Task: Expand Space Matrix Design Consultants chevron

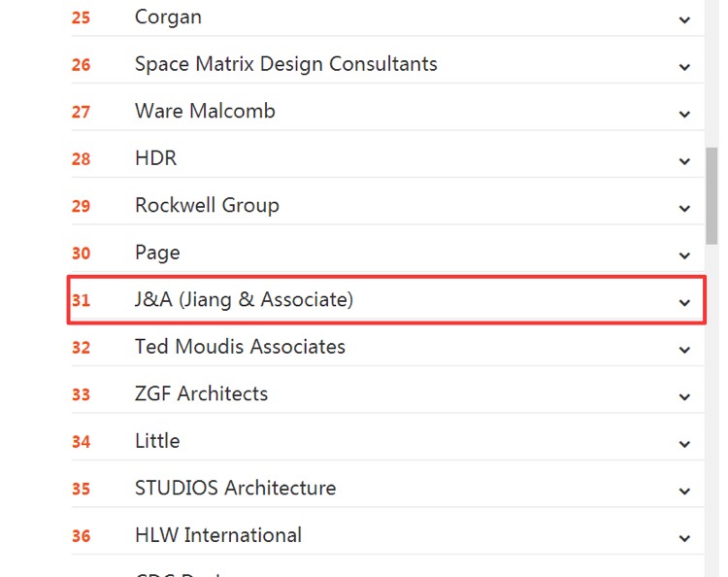Action: pos(684,67)
